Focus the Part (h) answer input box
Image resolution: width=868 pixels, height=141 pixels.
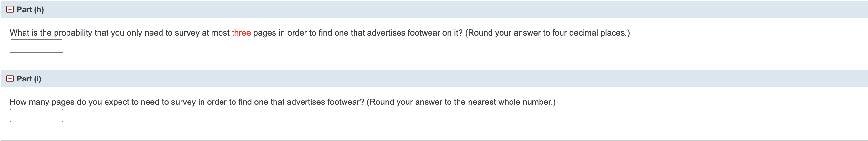click(36, 46)
